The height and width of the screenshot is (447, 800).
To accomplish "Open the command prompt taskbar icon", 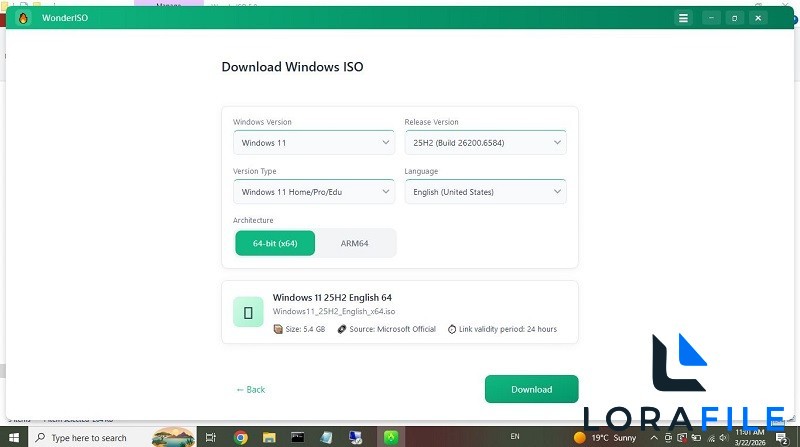I will (x=297, y=437).
